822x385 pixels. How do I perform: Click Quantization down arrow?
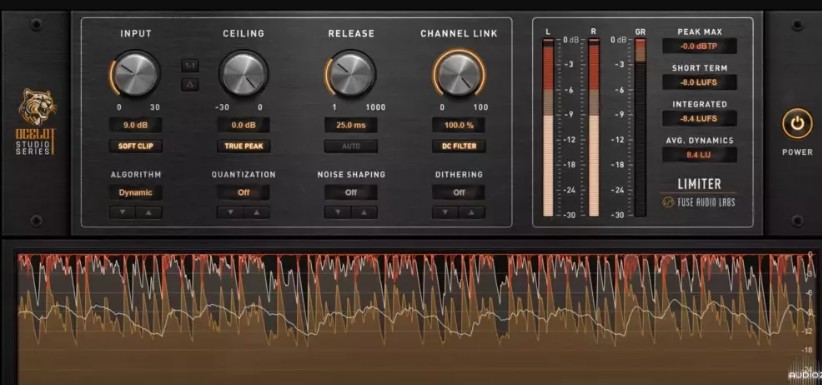(230, 212)
